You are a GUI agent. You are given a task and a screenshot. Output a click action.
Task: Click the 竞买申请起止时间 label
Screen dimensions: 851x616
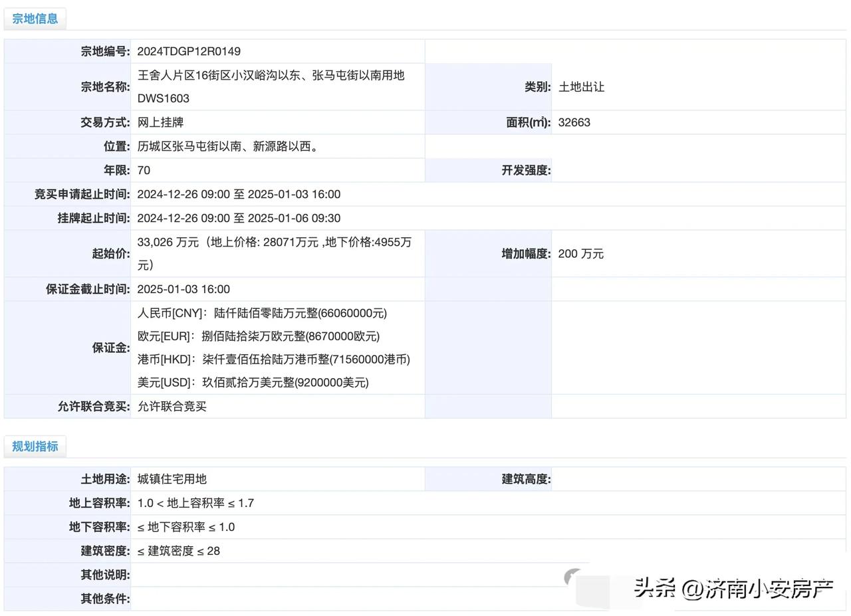coord(82,194)
